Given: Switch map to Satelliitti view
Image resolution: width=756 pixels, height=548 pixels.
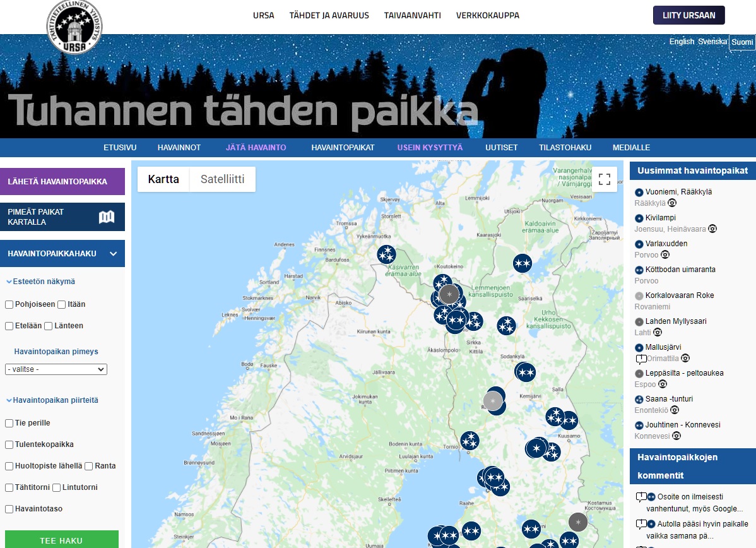Looking at the screenshot, I should [222, 179].
